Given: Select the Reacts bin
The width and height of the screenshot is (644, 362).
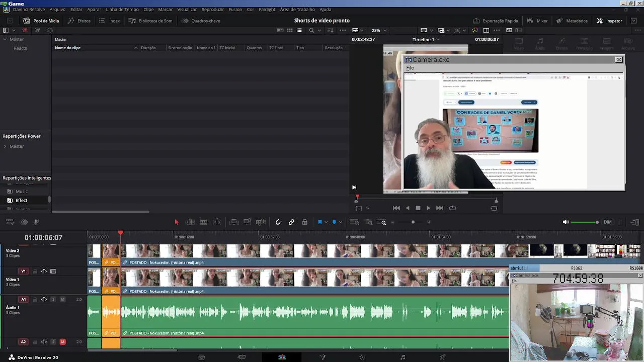Looking at the screenshot, I should 20,48.
